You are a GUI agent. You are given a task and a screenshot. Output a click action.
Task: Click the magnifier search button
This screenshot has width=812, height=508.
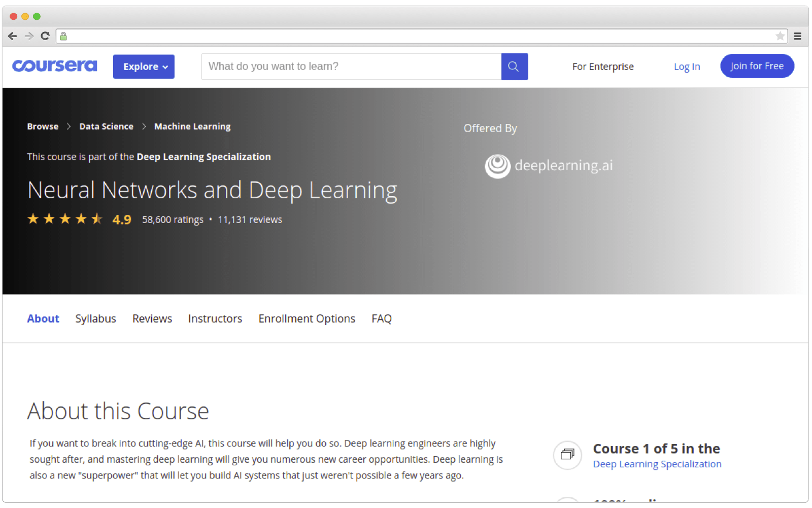point(514,67)
